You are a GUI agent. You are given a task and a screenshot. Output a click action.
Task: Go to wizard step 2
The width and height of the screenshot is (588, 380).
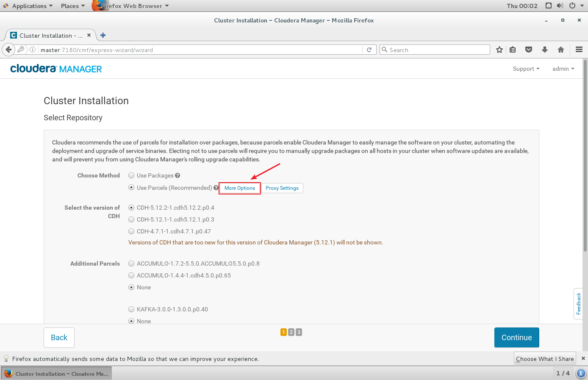pyautogui.click(x=291, y=332)
